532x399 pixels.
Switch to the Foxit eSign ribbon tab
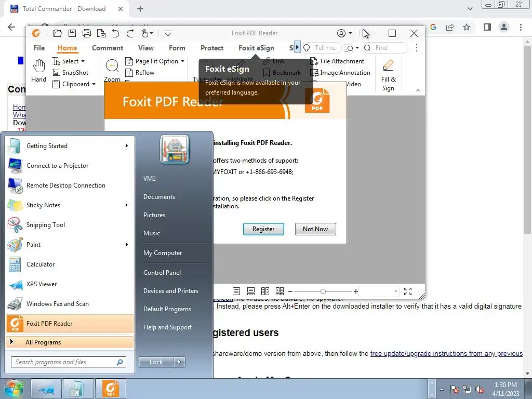(x=256, y=48)
